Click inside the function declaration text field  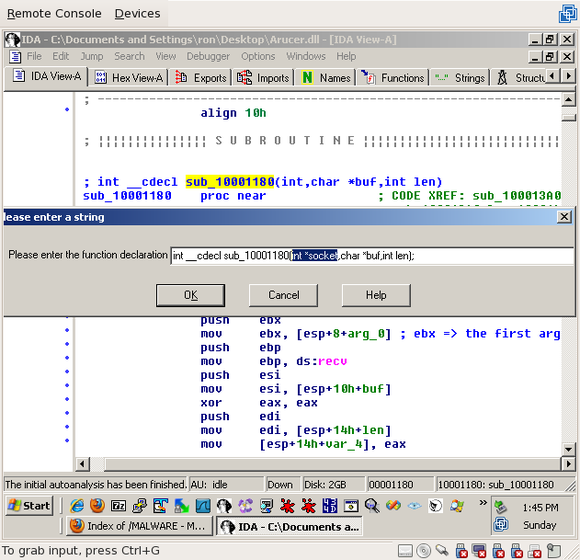click(x=372, y=256)
